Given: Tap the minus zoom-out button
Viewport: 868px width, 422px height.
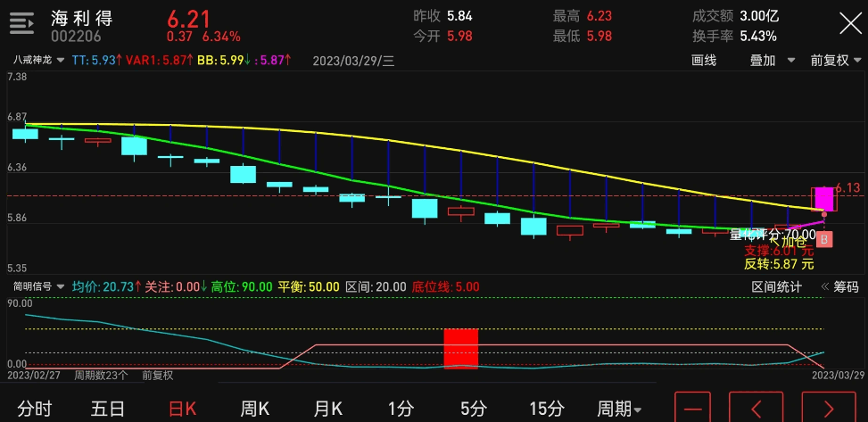Looking at the screenshot, I should coord(693,410).
